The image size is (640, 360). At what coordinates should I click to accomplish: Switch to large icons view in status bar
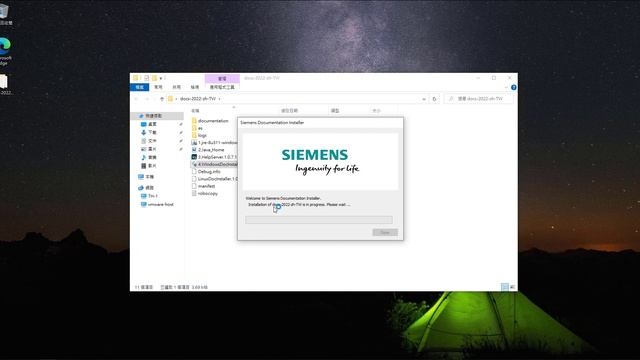coord(512,287)
